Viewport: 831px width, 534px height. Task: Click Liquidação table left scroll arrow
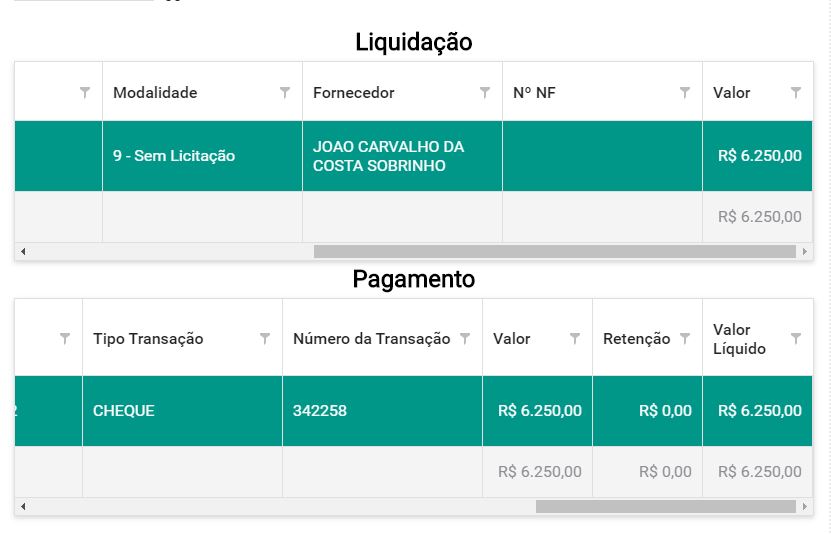click(x=23, y=252)
